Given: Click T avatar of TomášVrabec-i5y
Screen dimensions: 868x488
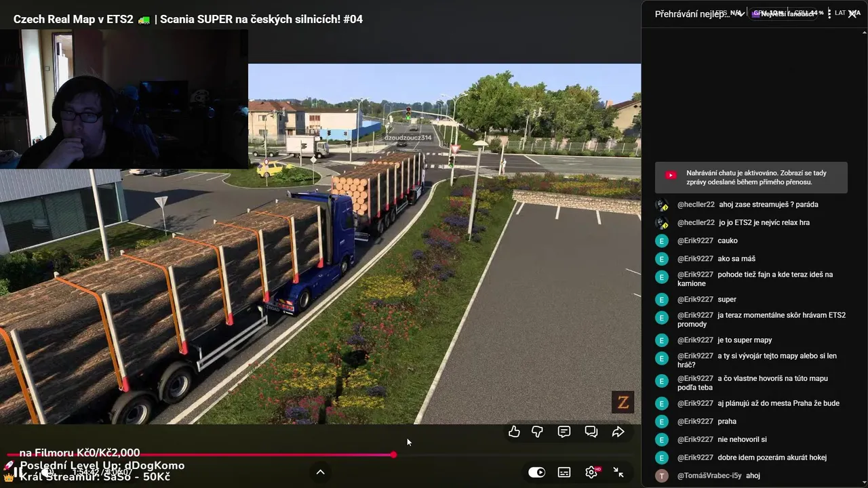Looking at the screenshot, I should (662, 476).
